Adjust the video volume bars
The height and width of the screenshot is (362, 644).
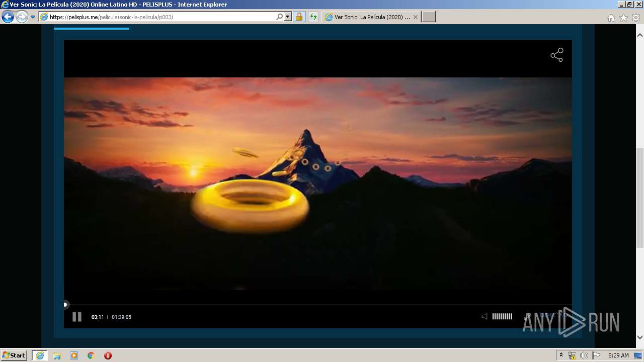point(502,316)
